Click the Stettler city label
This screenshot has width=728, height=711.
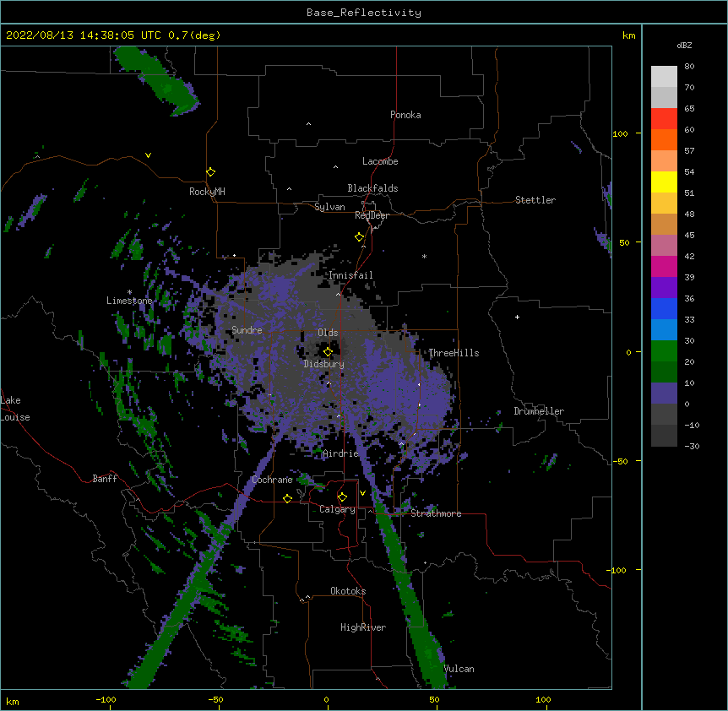pos(535,200)
